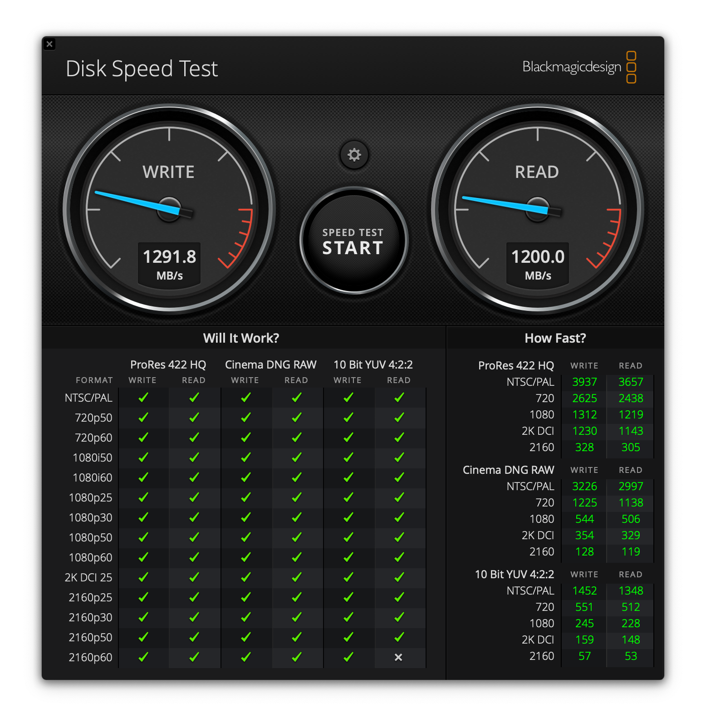
Task: Click 1080i60 10 Bit YUV write checkmark
Action: [348, 477]
